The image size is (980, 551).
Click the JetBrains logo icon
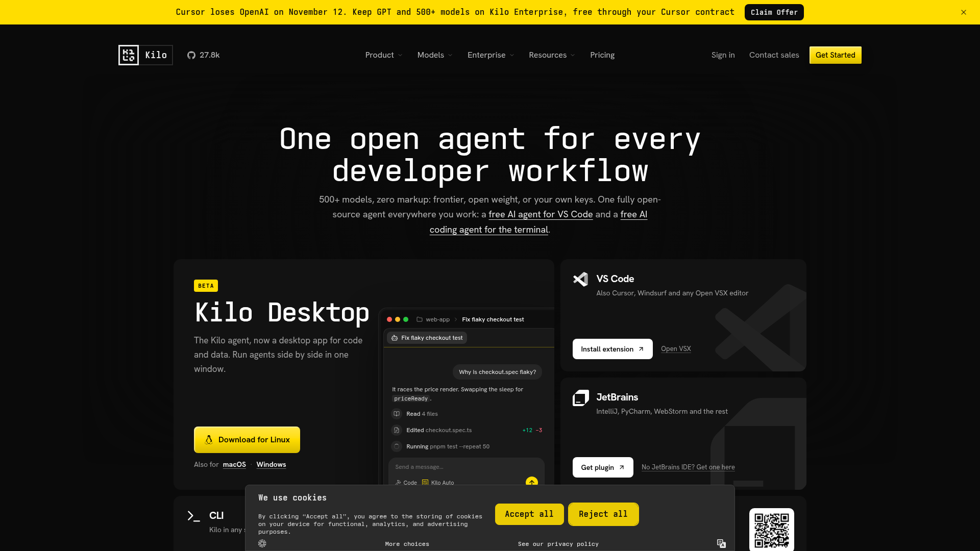[580, 397]
